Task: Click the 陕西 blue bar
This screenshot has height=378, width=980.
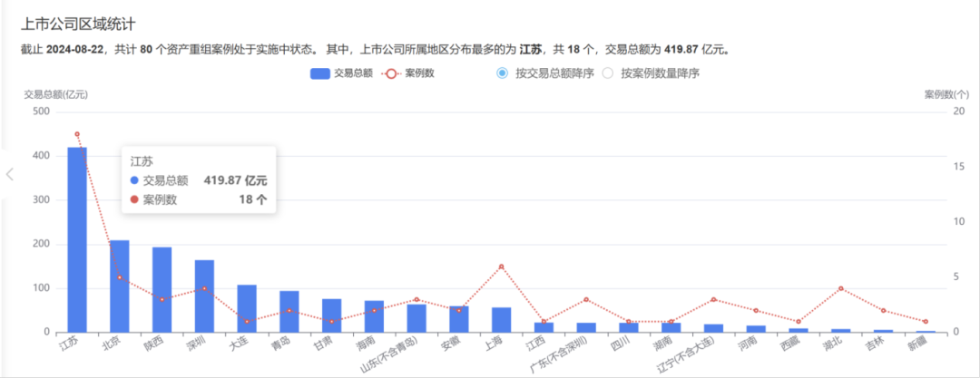Action: pyautogui.click(x=162, y=289)
